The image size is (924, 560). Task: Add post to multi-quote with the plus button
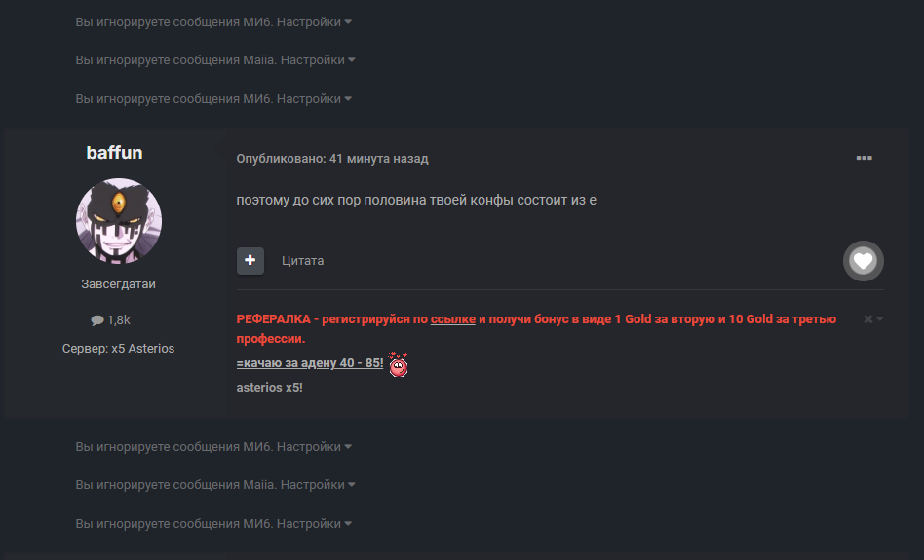pos(250,260)
